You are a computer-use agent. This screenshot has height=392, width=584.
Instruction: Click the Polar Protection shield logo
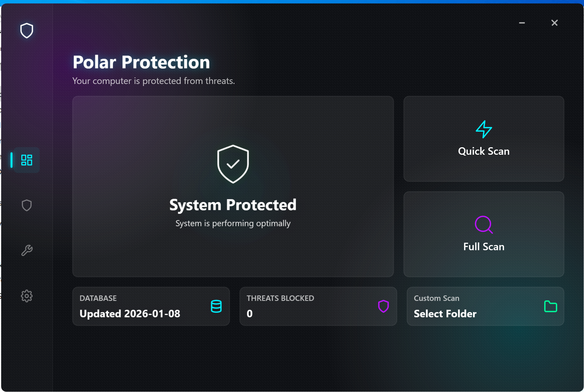point(26,30)
